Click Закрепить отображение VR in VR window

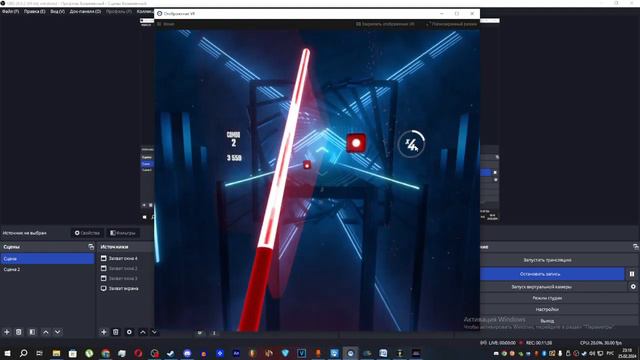pos(384,24)
